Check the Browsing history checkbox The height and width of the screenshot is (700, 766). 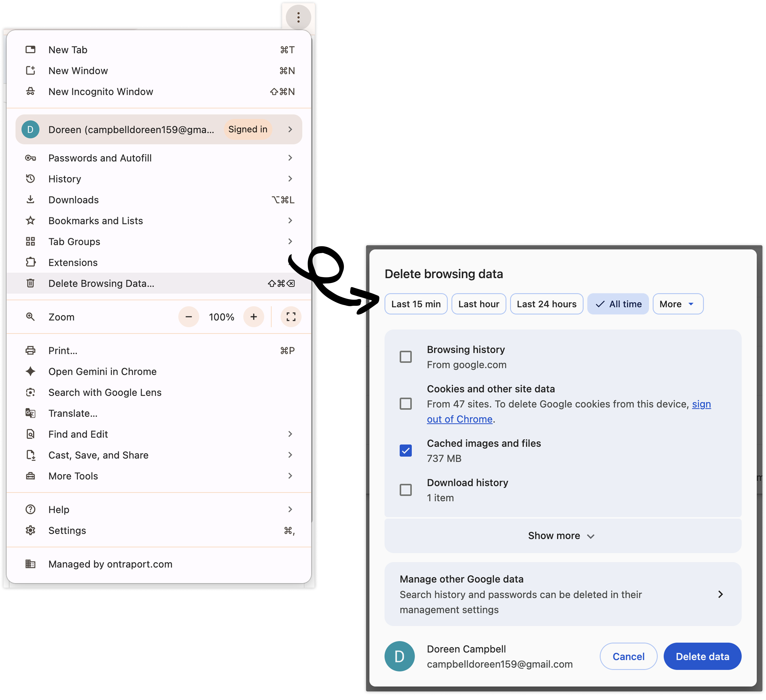coord(405,357)
